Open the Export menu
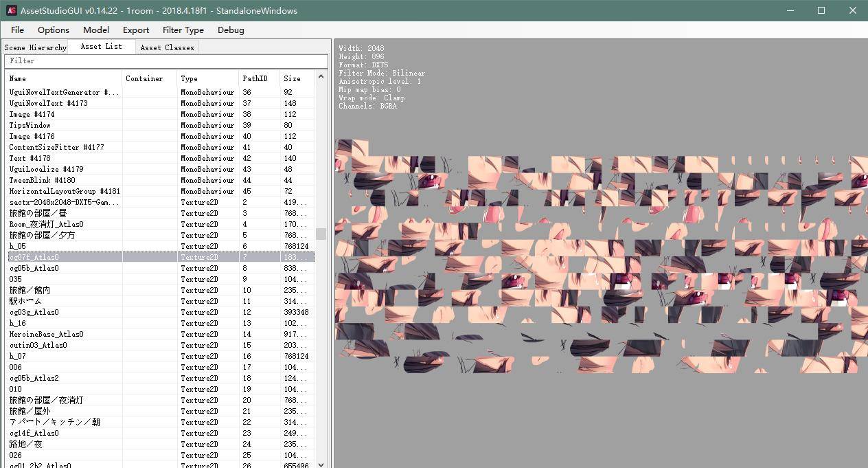Image resolution: width=868 pixels, height=468 pixels. coord(136,30)
